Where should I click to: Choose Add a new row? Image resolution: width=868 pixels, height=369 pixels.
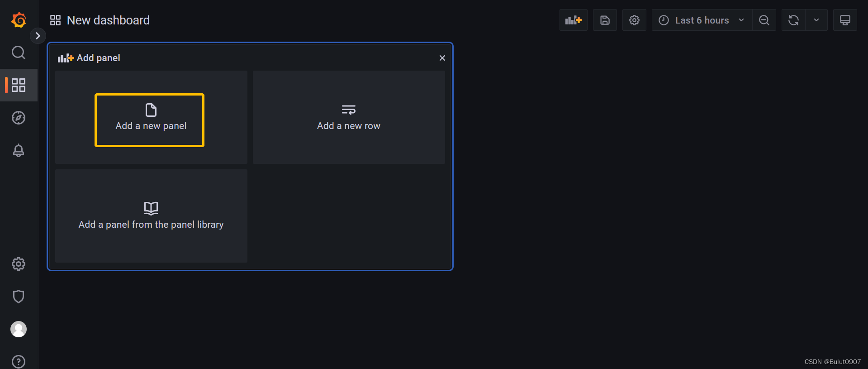pos(349,117)
